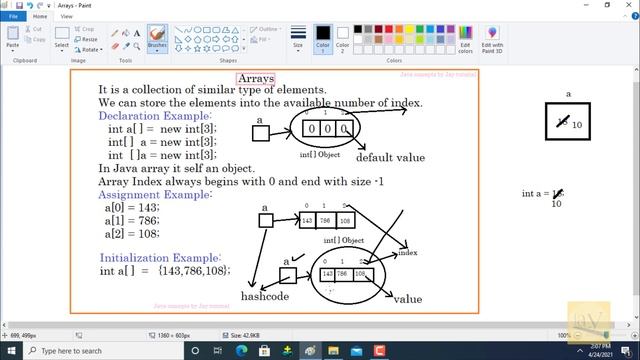This screenshot has height=360, width=640.
Task: Pick the black color swatch
Action: (358, 29)
